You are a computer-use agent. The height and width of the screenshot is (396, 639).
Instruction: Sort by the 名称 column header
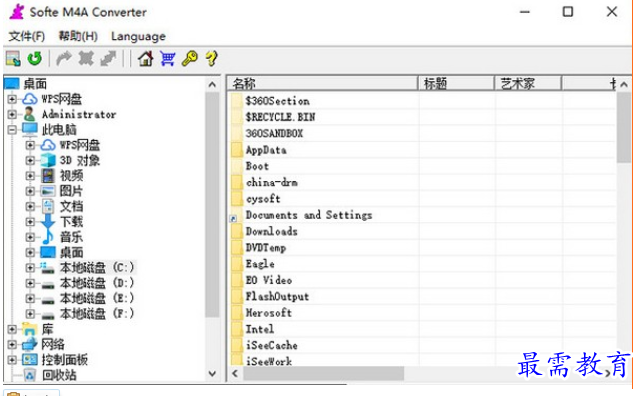pyautogui.click(x=322, y=84)
